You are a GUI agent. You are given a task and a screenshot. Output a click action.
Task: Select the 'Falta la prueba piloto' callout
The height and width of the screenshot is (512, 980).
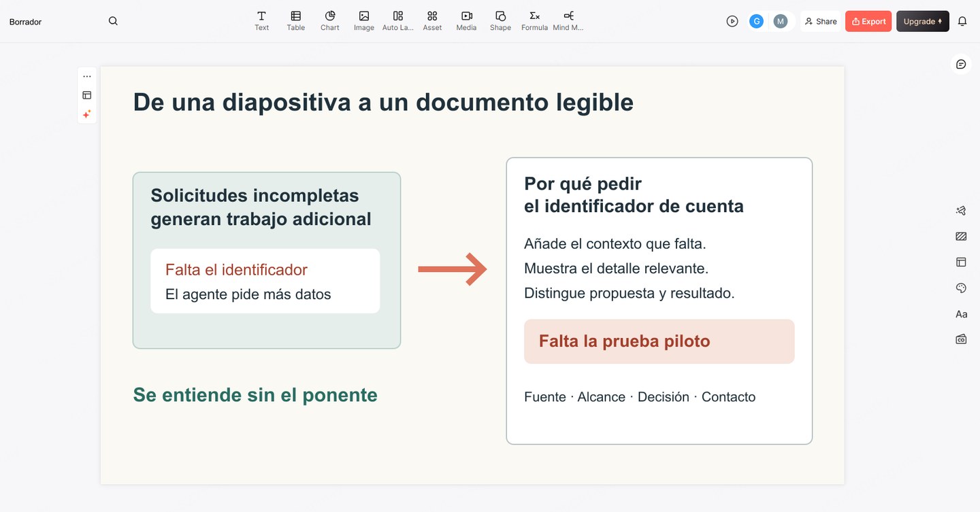pyautogui.click(x=659, y=341)
